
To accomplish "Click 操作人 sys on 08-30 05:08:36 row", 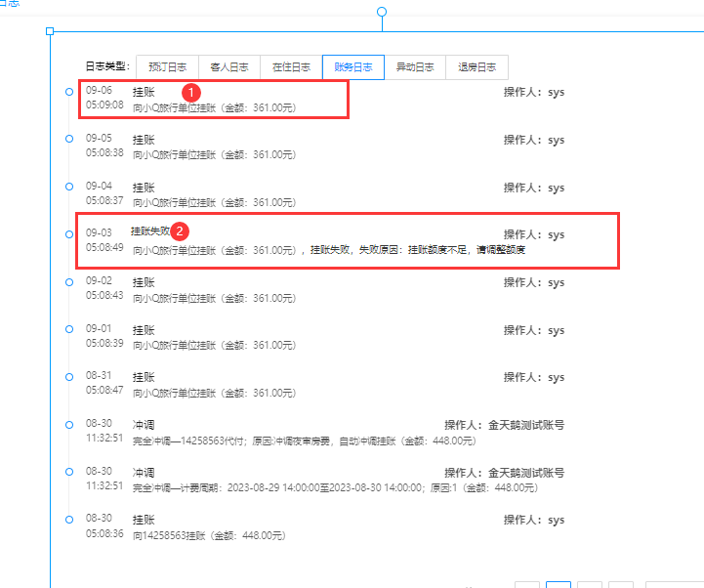I will 534,520.
